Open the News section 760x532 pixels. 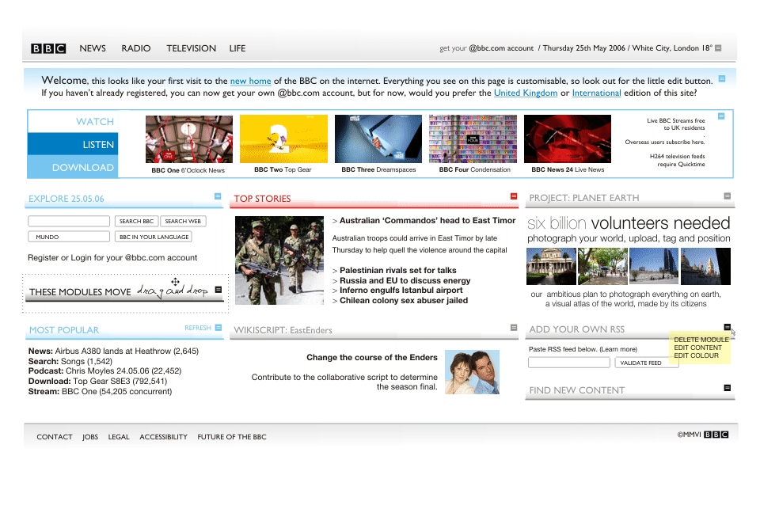pos(93,48)
